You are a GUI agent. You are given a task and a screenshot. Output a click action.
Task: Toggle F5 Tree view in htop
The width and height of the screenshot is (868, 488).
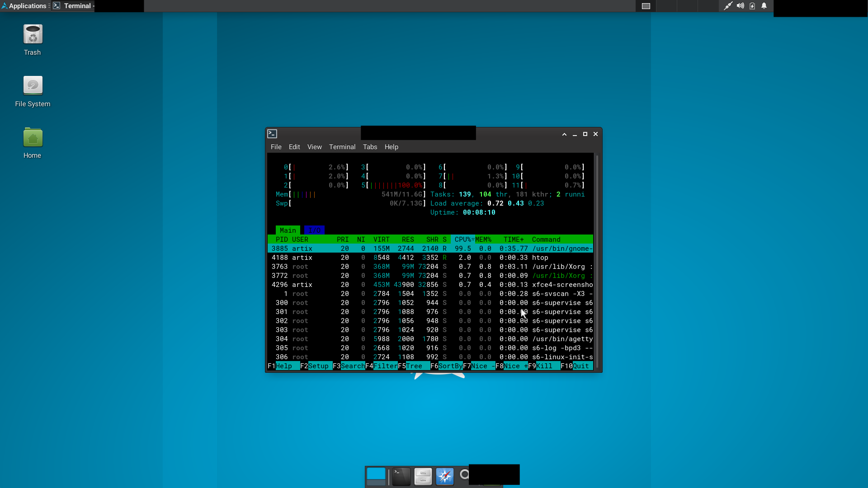pyautogui.click(x=414, y=366)
